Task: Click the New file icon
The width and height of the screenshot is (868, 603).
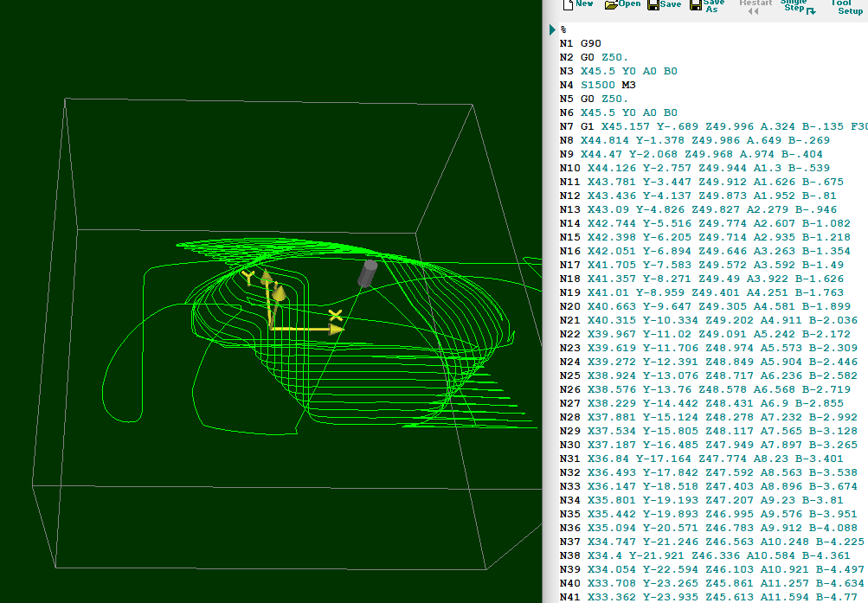Action: (569, 5)
